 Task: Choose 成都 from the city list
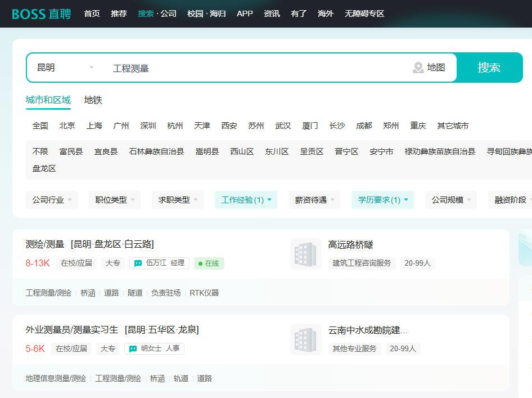click(x=364, y=126)
